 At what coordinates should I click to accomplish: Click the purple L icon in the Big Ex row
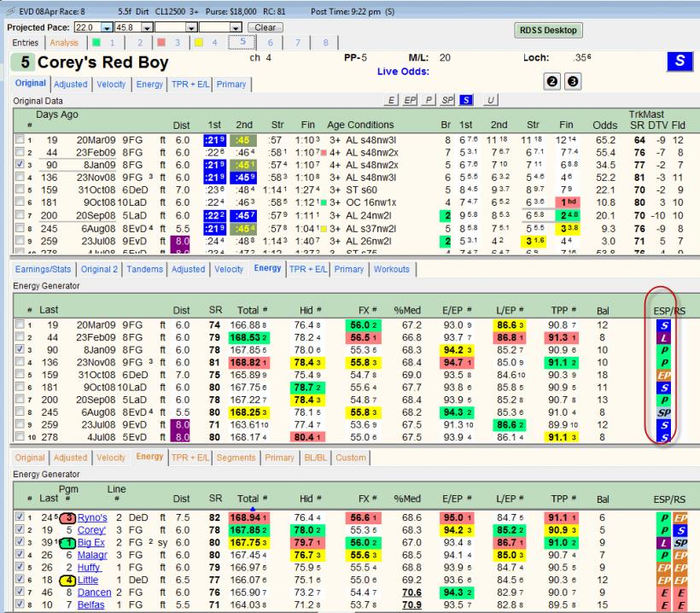(664, 543)
